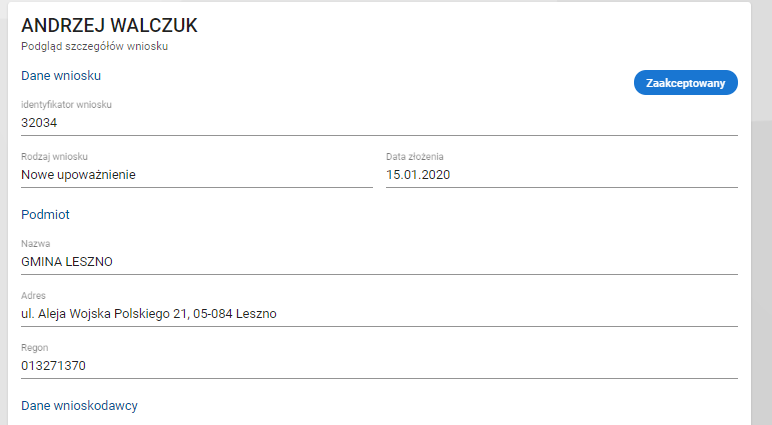The height and width of the screenshot is (425, 772).
Task: Click street name 'Aleja Wojska Polskiego 21'
Action: pyautogui.click(x=108, y=314)
